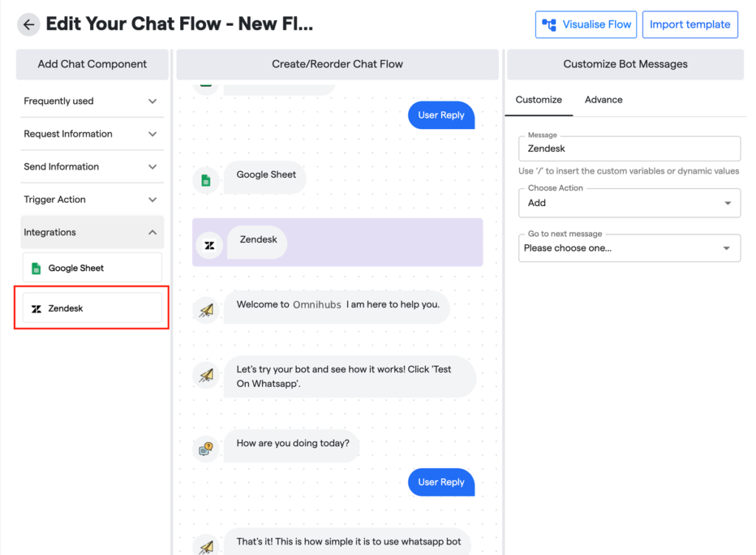Expand the Send Information section
756x555 pixels.
(x=152, y=167)
